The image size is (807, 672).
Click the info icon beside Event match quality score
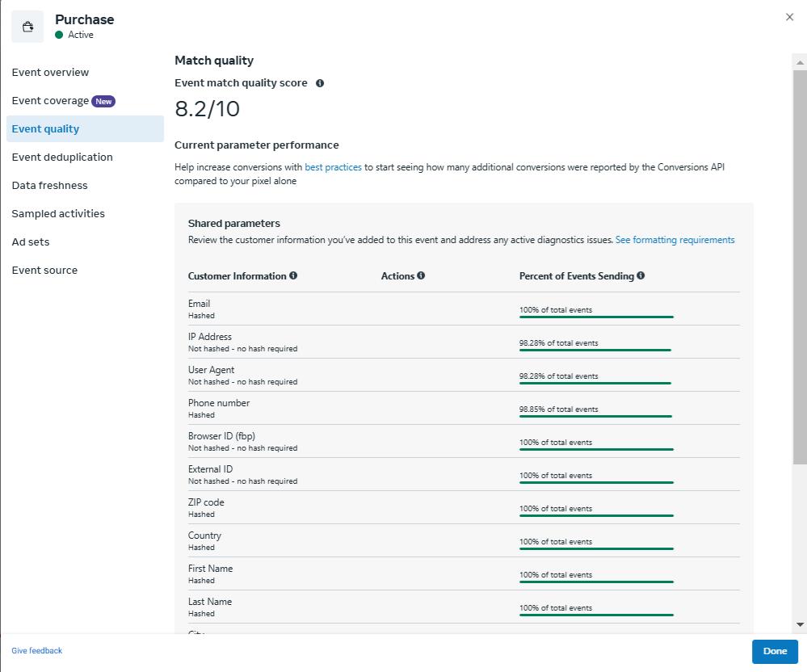[x=320, y=83]
